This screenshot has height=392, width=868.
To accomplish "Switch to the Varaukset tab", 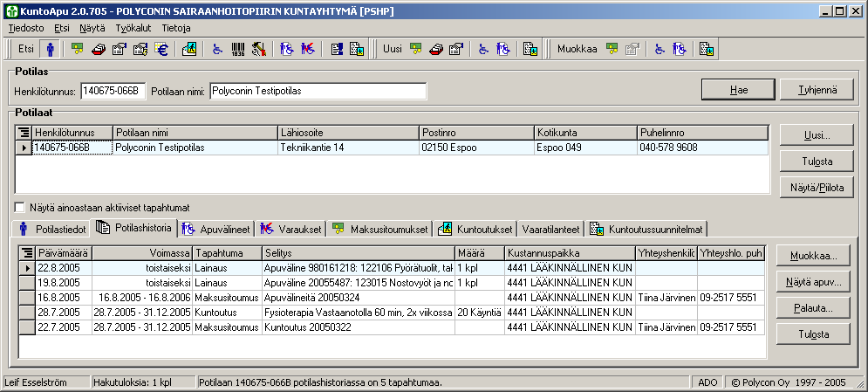I will point(290,229).
